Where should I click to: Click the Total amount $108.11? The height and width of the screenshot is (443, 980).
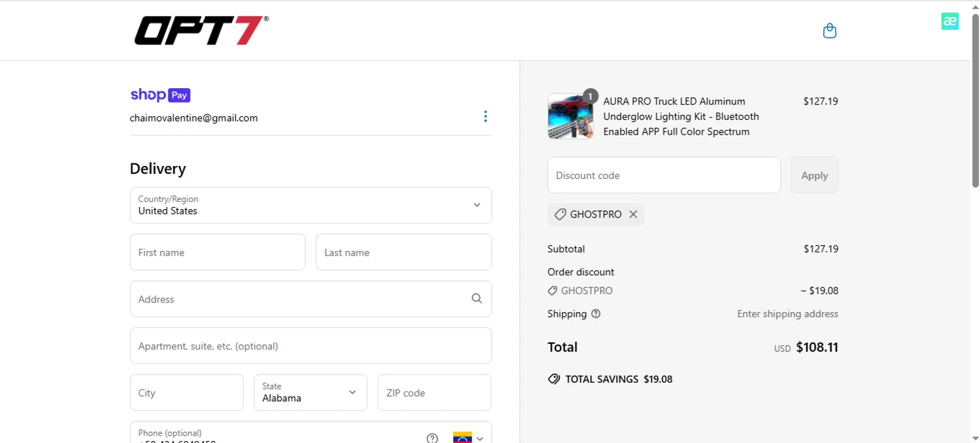click(x=817, y=348)
